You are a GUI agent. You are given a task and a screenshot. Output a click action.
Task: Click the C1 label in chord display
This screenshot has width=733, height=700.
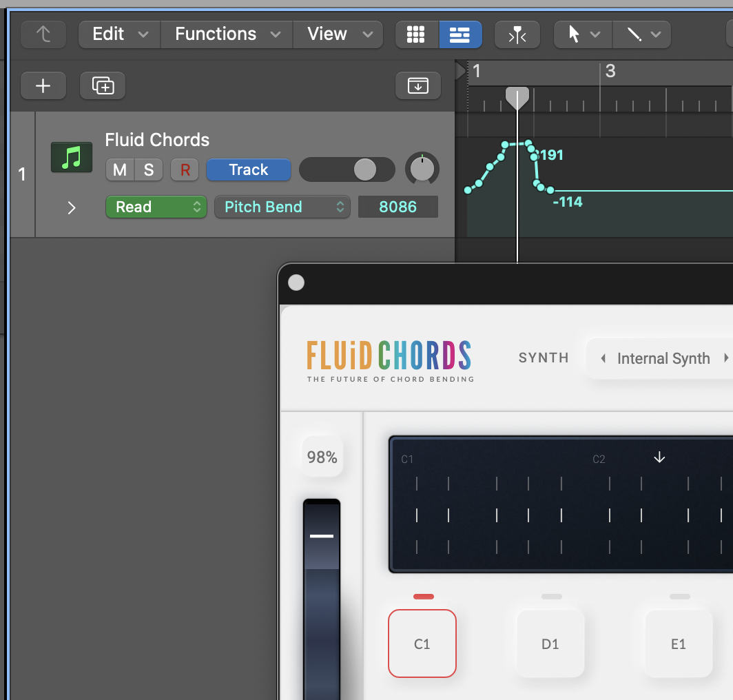pyautogui.click(x=407, y=459)
